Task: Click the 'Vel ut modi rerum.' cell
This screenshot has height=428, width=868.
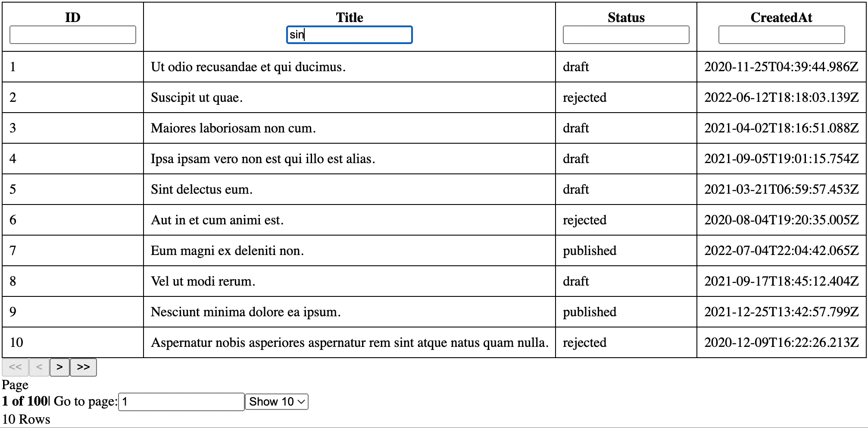Action: 203,281
